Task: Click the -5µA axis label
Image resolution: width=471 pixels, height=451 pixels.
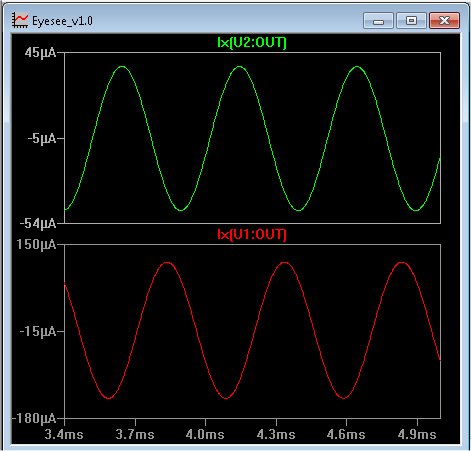Action: tap(42, 138)
